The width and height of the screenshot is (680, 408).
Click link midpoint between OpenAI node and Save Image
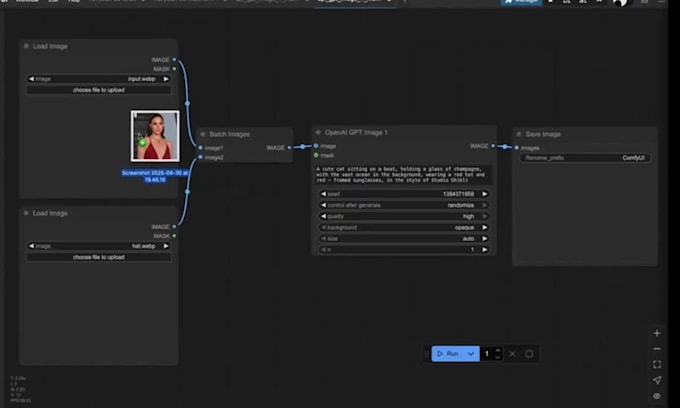click(504, 147)
